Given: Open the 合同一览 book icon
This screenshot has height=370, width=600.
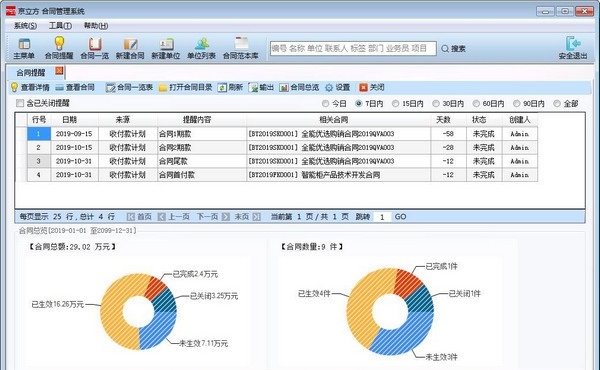Looking at the screenshot, I should [x=95, y=48].
